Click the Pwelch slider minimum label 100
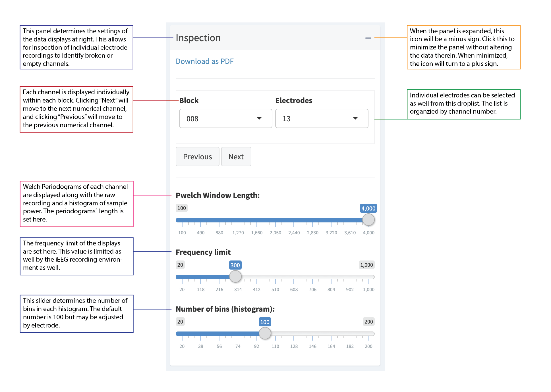Screen dimensions: 551x392 (181, 208)
